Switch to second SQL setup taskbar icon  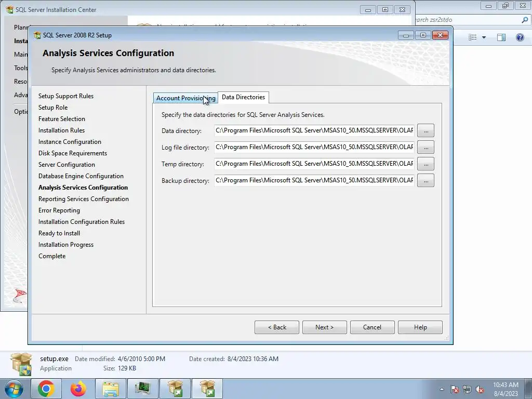(207, 389)
